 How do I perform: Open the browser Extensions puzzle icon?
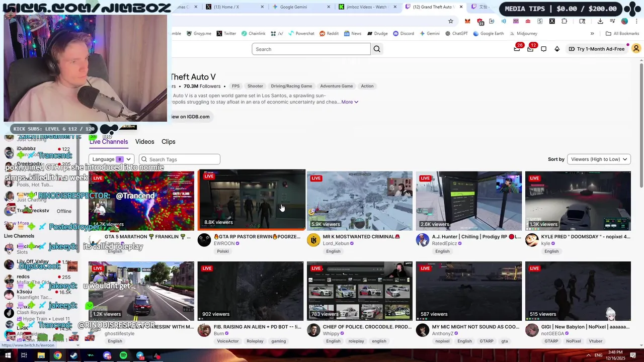coord(564,21)
